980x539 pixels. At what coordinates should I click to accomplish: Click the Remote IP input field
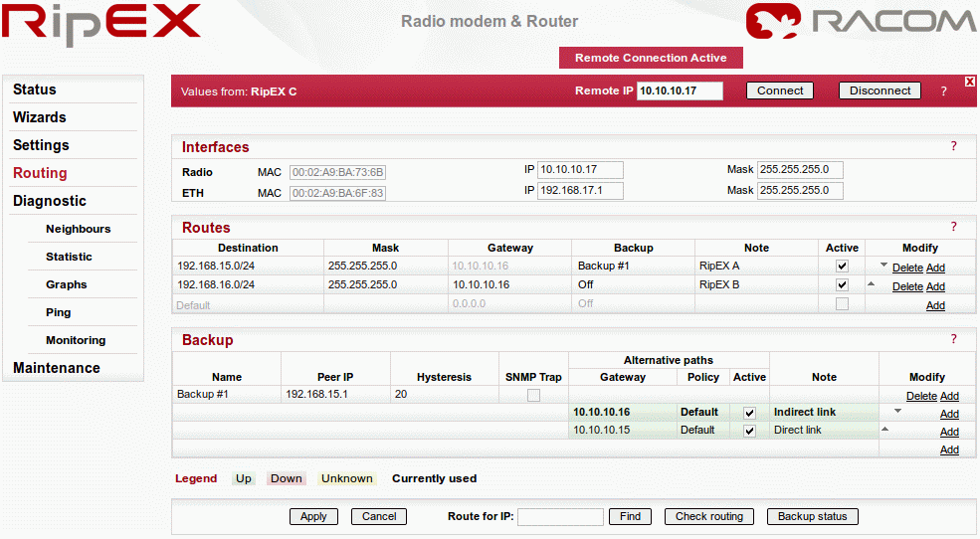680,90
